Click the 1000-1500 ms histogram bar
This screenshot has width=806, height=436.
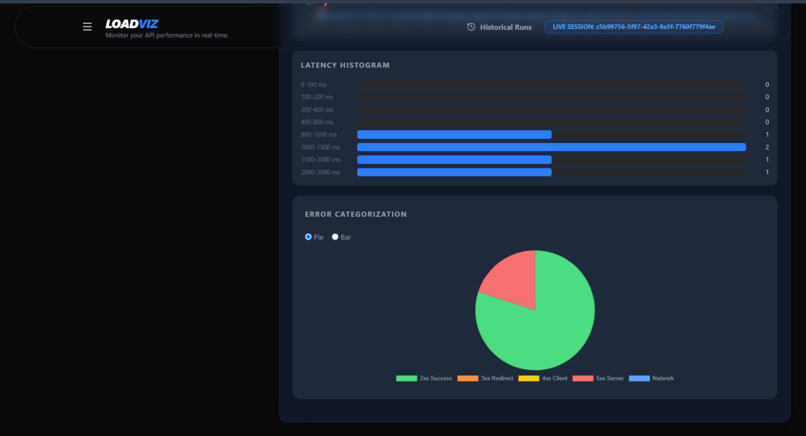pos(551,147)
